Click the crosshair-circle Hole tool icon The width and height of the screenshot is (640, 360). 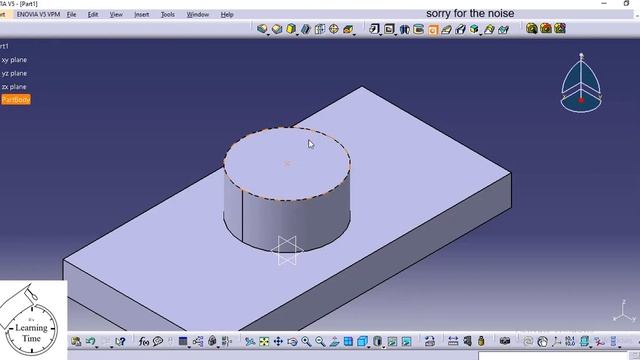[x=333, y=29]
